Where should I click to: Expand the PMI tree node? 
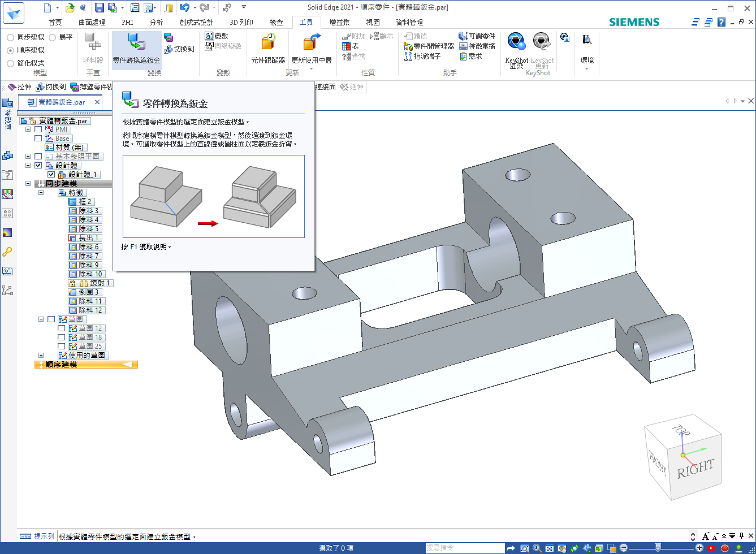[28, 129]
